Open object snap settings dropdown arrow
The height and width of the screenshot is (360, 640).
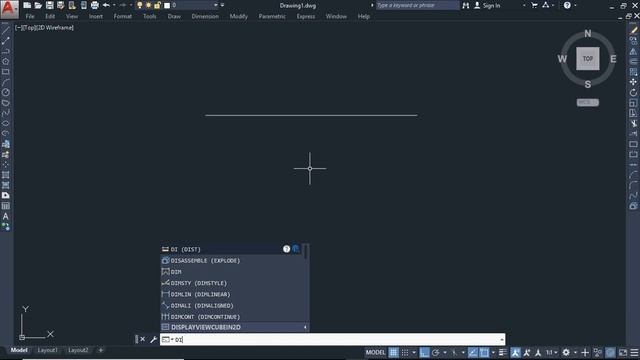[x=493, y=352]
